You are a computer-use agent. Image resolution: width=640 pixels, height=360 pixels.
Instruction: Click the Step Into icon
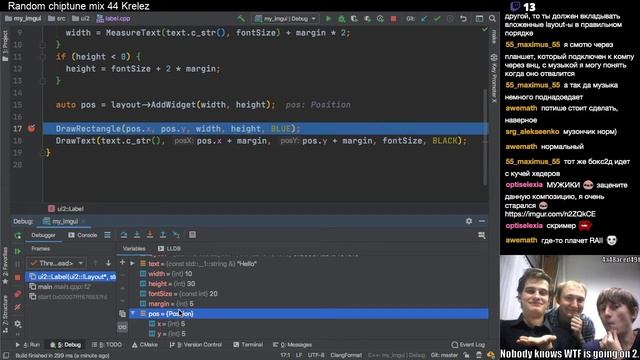point(137,235)
